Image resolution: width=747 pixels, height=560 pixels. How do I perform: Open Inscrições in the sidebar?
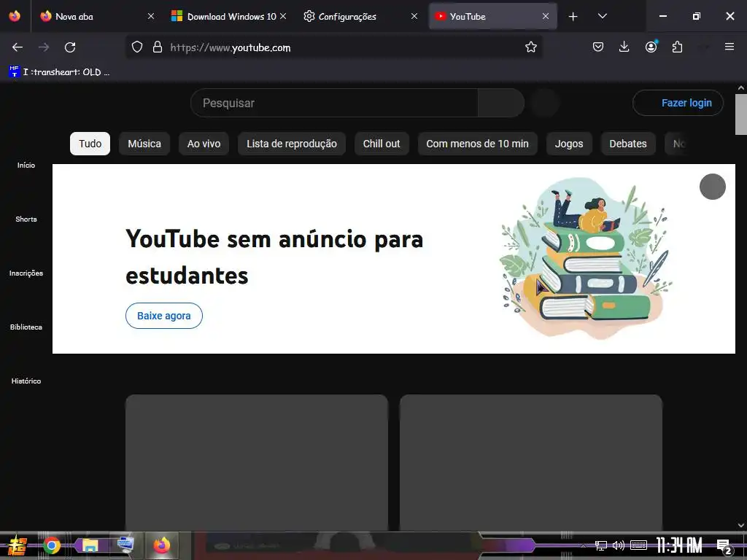coord(26,273)
